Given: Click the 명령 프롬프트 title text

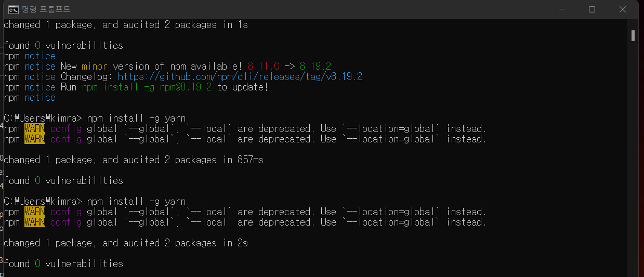Looking at the screenshot, I should [46, 9].
